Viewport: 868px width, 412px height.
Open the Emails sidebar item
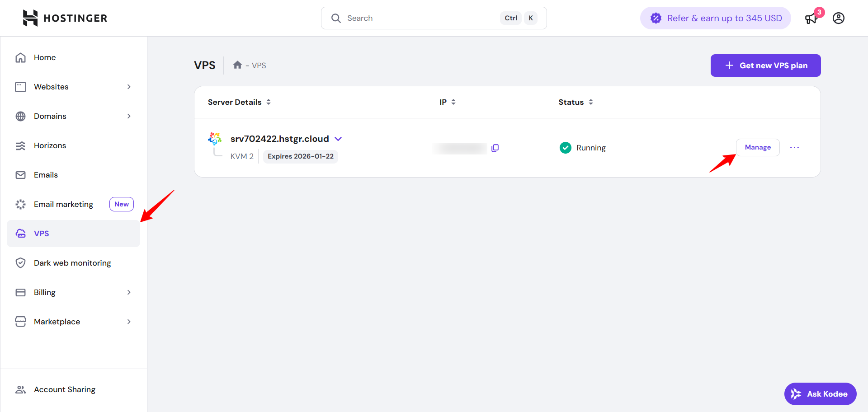coord(73,175)
